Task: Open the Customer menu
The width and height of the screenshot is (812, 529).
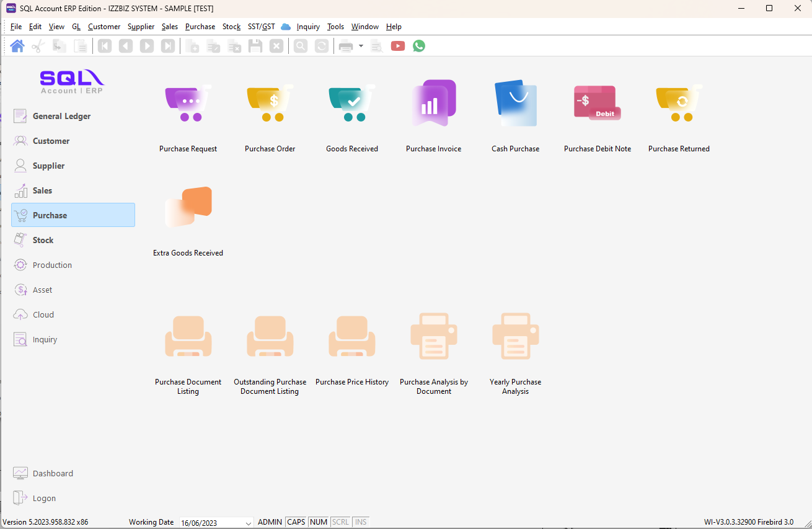Action: (x=104, y=27)
